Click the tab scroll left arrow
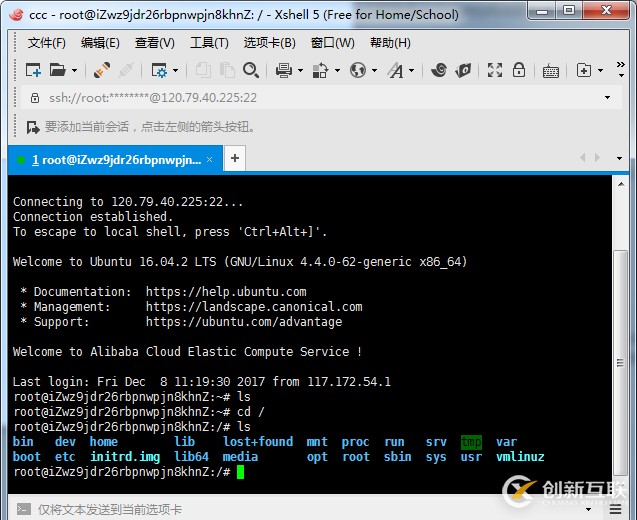637x520 pixels. click(583, 158)
